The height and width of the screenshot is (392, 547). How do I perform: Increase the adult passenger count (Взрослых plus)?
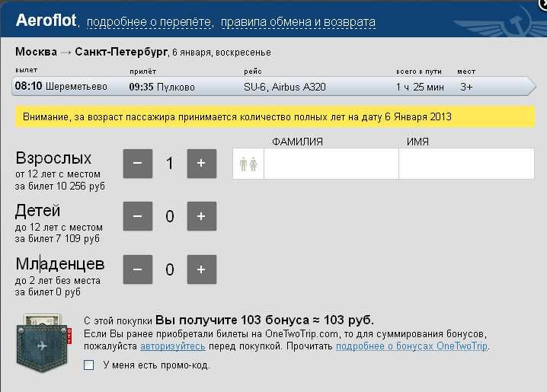[x=202, y=164]
